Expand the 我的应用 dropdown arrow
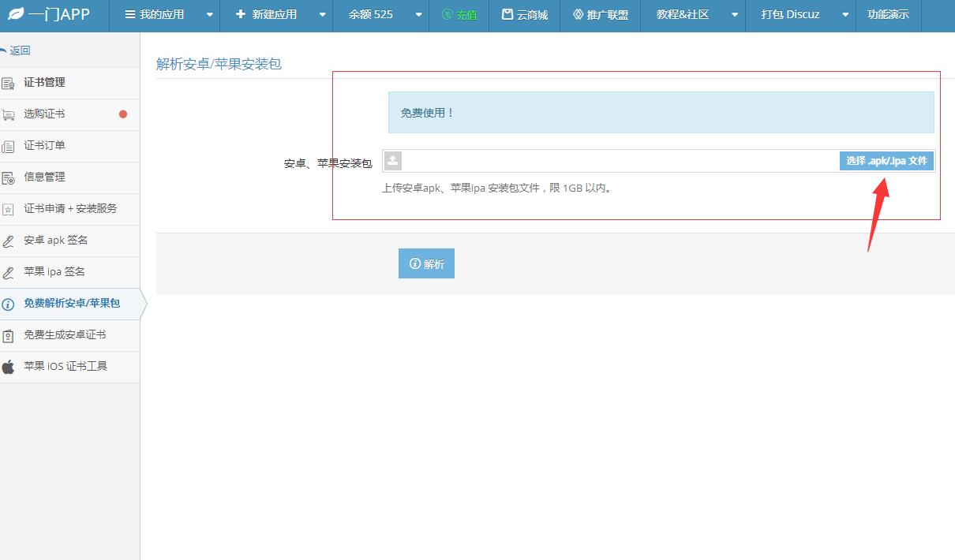This screenshot has height=560, width=955. 209,15
